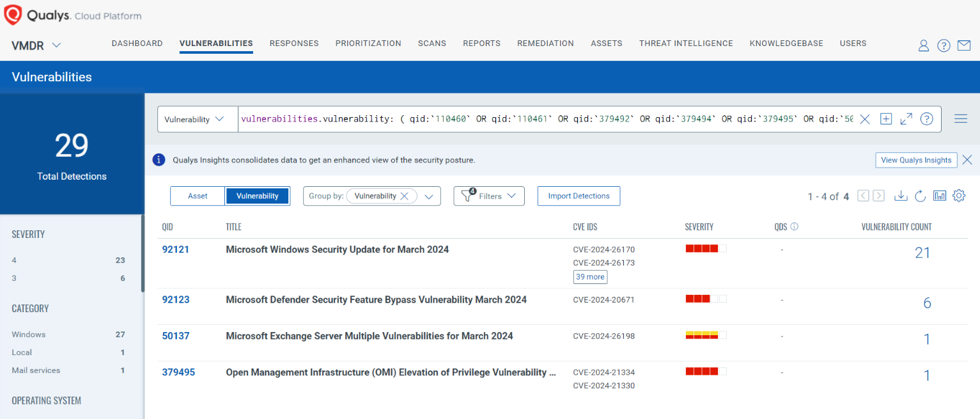Remove the Vulnerability group-by chip
980x419 pixels.
pyautogui.click(x=404, y=196)
